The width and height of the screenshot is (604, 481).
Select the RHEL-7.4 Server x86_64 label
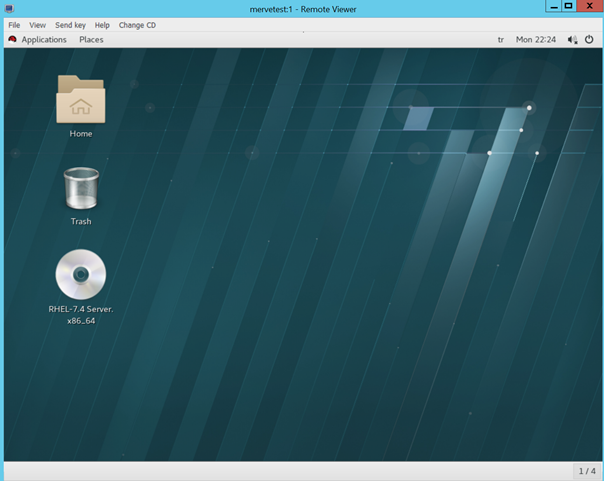coord(81,315)
